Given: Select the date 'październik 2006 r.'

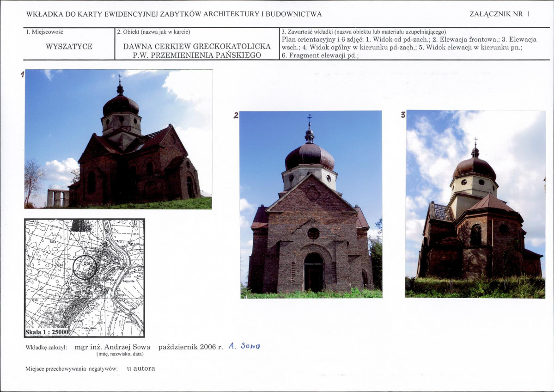Looking at the screenshot, I should (190, 347).
